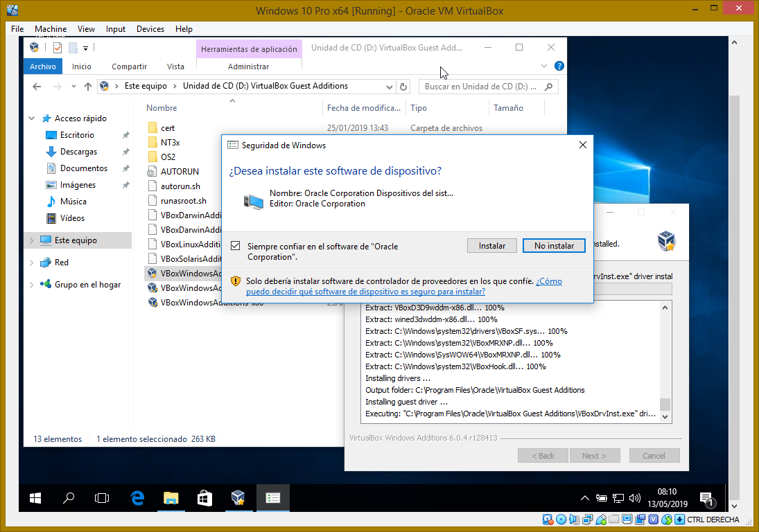Click the No instalar button
This screenshot has width=759, height=532.
click(x=555, y=246)
